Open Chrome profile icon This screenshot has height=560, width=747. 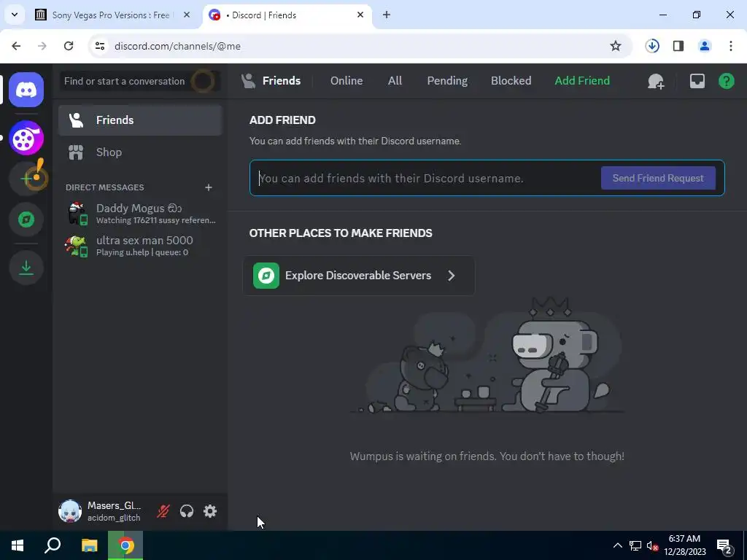tap(705, 46)
